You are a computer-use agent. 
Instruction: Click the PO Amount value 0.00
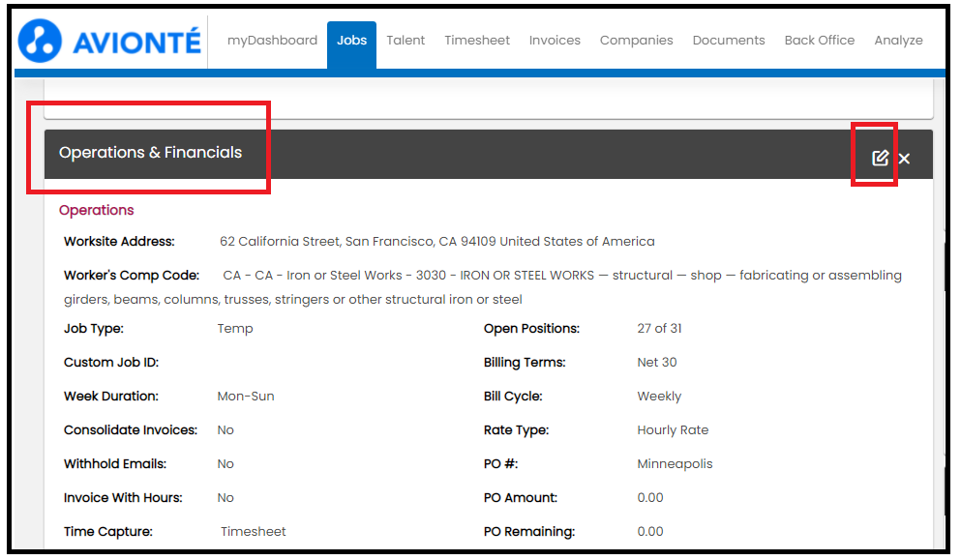[x=650, y=497]
